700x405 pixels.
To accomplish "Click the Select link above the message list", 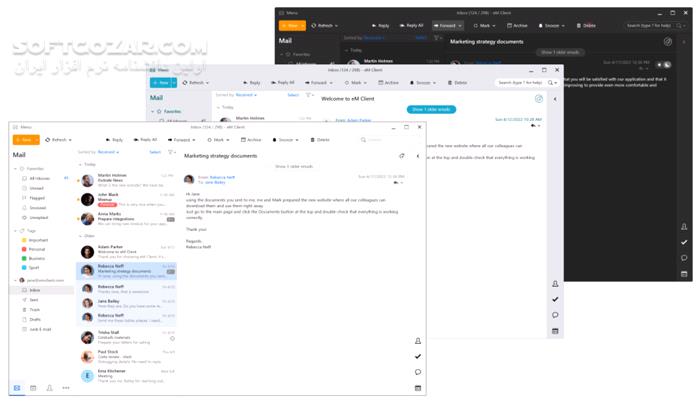I will coord(155,152).
